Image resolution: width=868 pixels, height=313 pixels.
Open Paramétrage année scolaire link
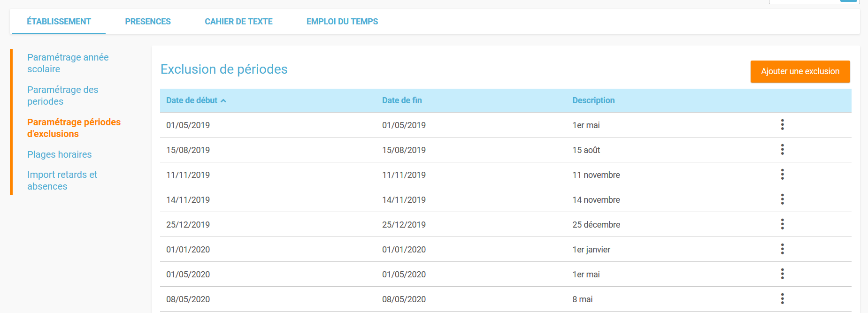click(x=68, y=63)
